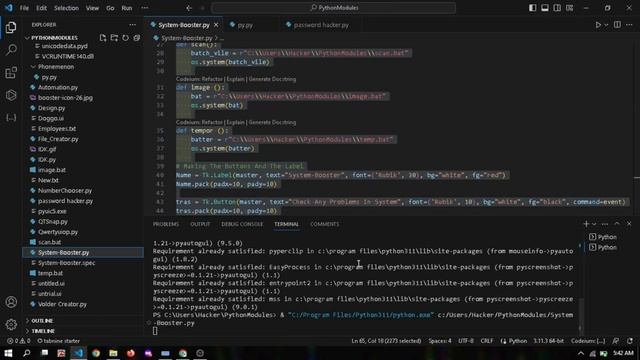Image resolution: width=640 pixels, height=360 pixels.
Task: Open the Extensions view in activity bar
Action: pyautogui.click(x=11, y=73)
